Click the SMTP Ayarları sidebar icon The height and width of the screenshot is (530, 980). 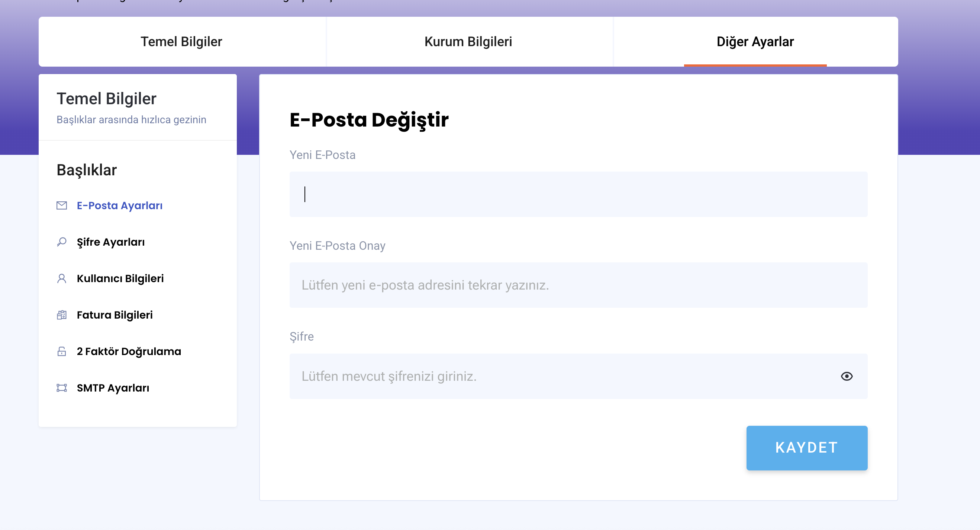coord(62,388)
